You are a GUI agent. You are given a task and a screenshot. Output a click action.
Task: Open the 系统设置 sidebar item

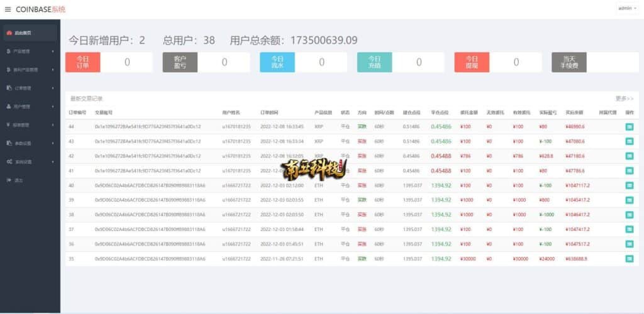(25, 162)
